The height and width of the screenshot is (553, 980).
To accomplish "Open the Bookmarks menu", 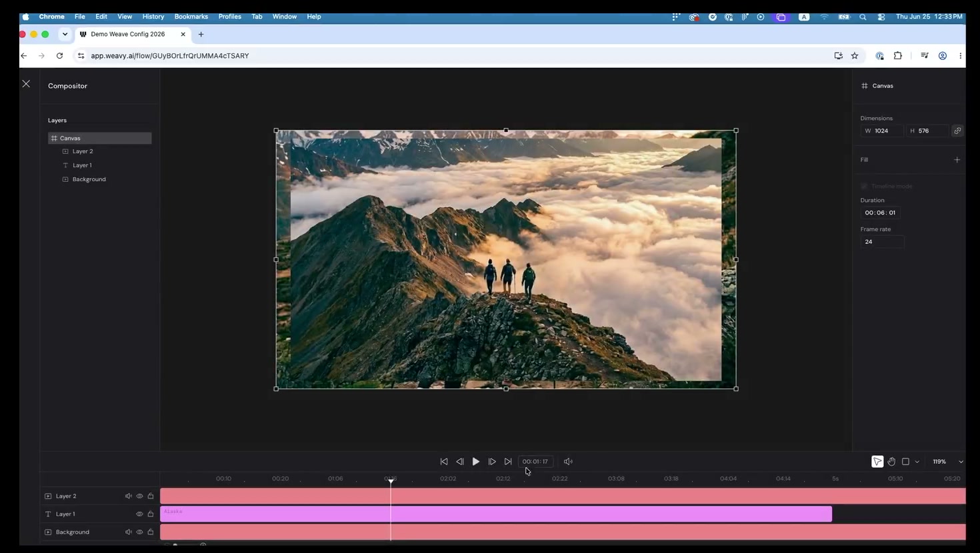I will (191, 17).
